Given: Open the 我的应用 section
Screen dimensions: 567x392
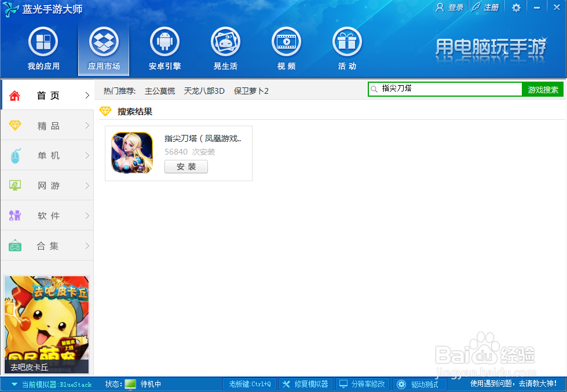Looking at the screenshot, I should (43, 49).
